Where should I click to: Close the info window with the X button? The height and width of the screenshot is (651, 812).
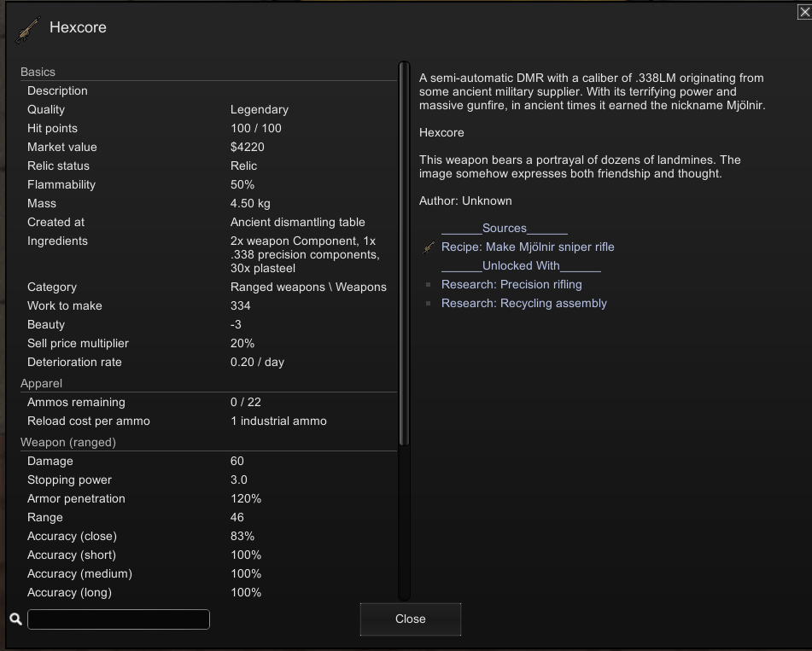click(x=804, y=12)
